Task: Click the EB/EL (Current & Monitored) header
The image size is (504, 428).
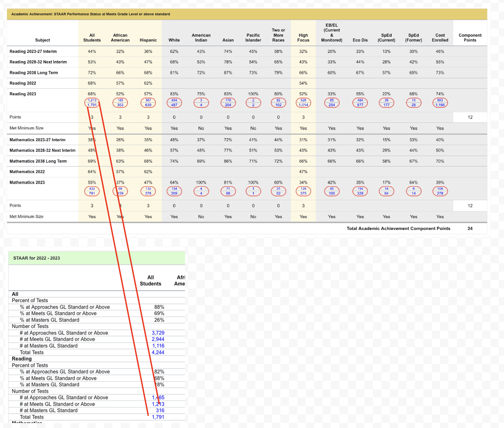Action: pos(332,33)
